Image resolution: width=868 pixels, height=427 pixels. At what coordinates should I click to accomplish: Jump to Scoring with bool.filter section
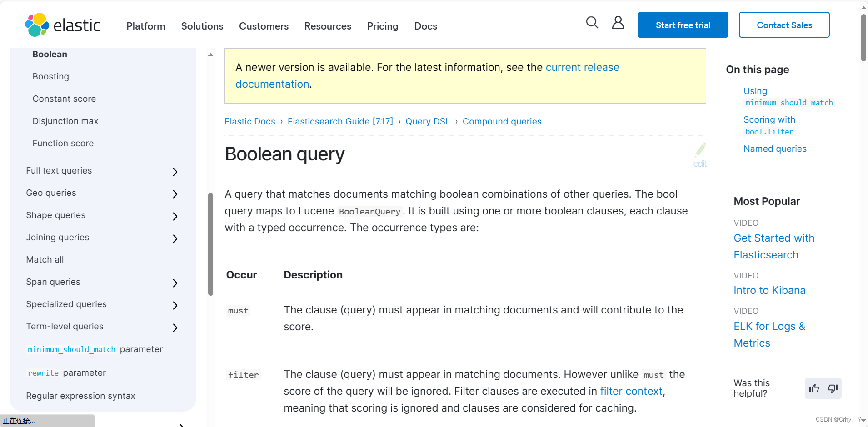click(769, 125)
